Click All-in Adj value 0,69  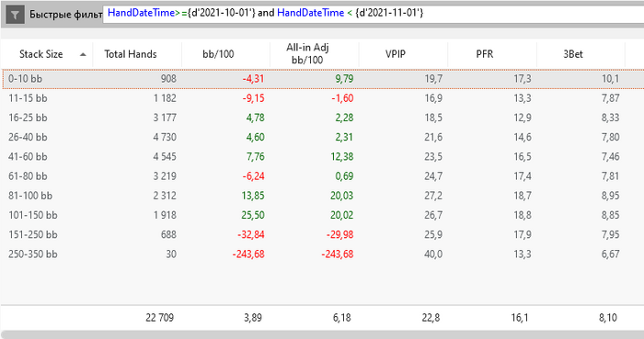344,176
